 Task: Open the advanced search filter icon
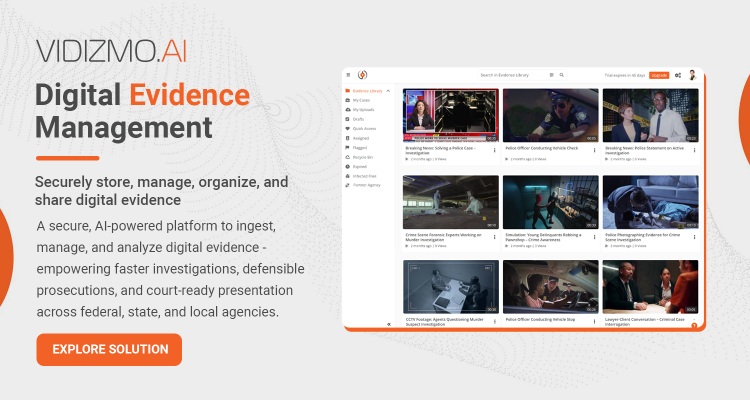click(x=551, y=75)
